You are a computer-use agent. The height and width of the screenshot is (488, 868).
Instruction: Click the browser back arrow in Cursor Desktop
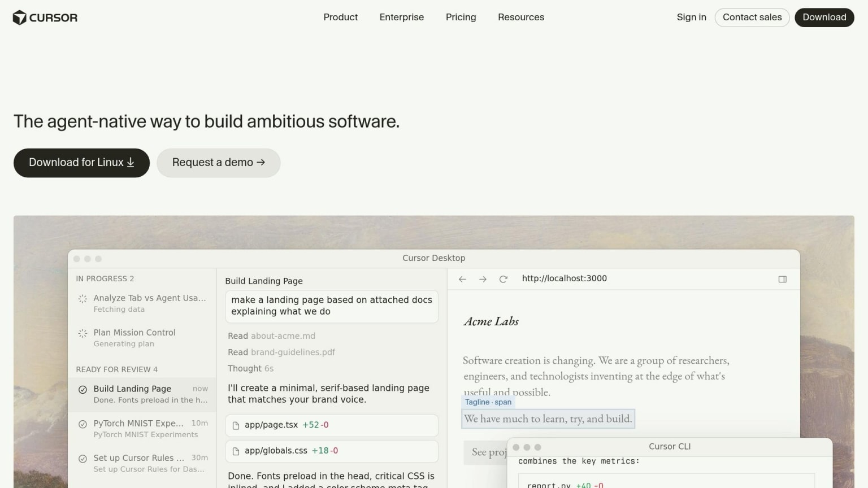coord(462,279)
